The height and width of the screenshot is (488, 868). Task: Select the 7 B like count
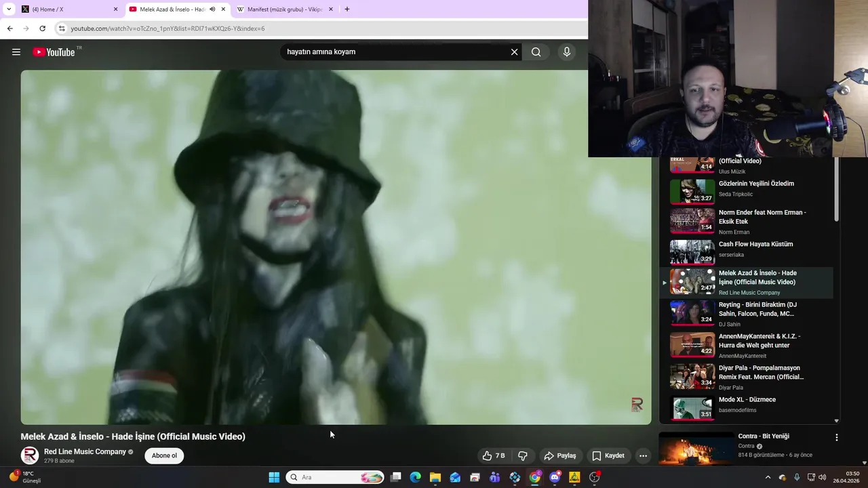point(500,455)
